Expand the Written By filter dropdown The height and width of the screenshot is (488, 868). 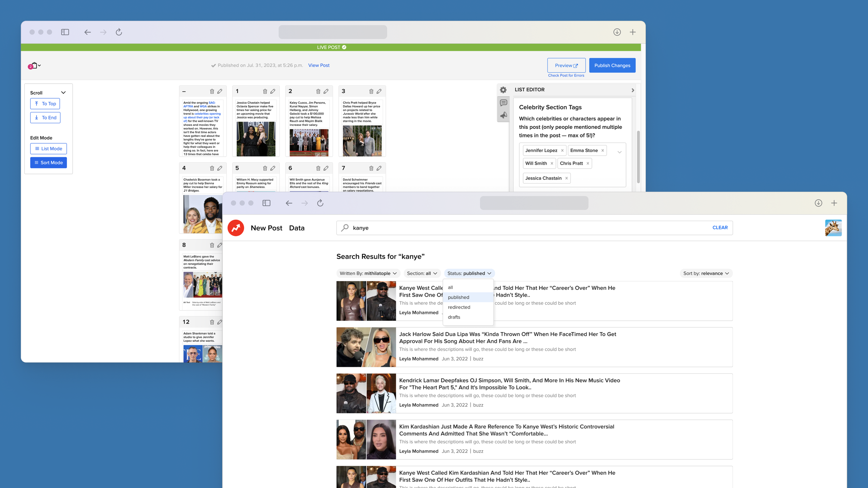coord(368,273)
